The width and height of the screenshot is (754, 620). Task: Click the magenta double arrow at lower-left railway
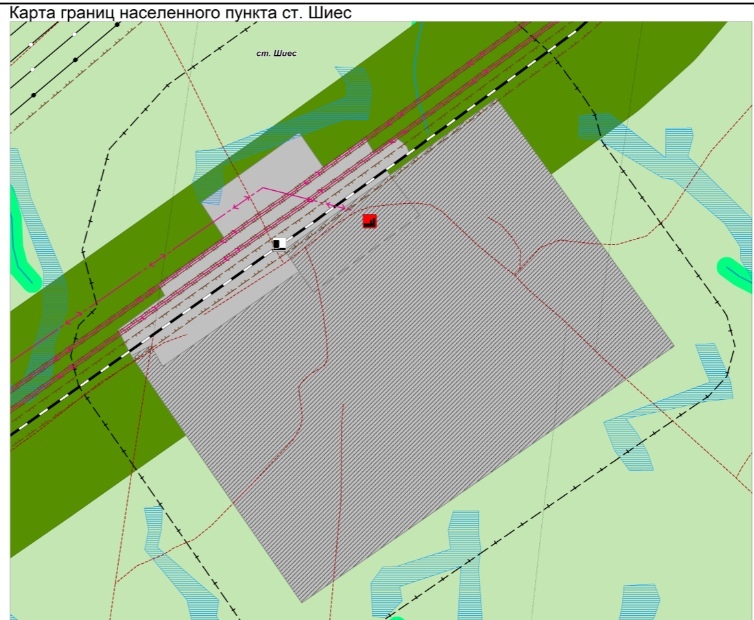pyautogui.click(x=74, y=319)
